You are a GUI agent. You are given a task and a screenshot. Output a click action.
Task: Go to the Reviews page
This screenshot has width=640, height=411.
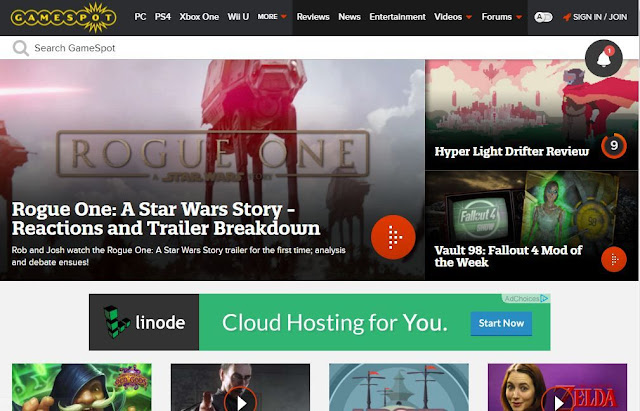point(313,17)
